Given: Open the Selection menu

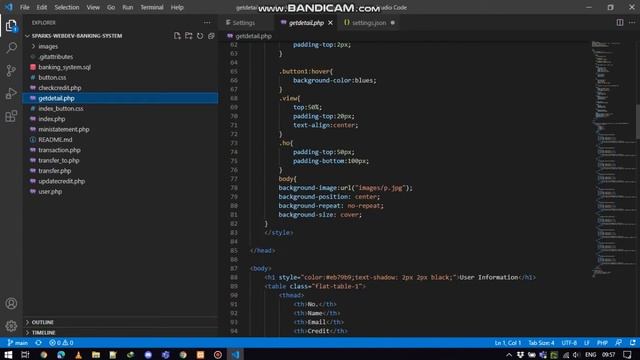Looking at the screenshot, I should (x=67, y=7).
